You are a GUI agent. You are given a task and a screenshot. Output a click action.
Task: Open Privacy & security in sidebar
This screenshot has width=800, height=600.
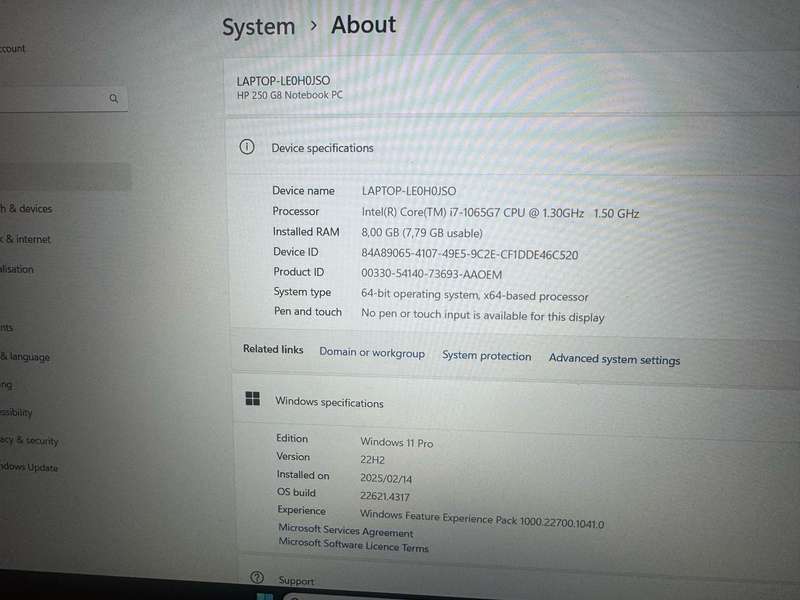click(29, 440)
